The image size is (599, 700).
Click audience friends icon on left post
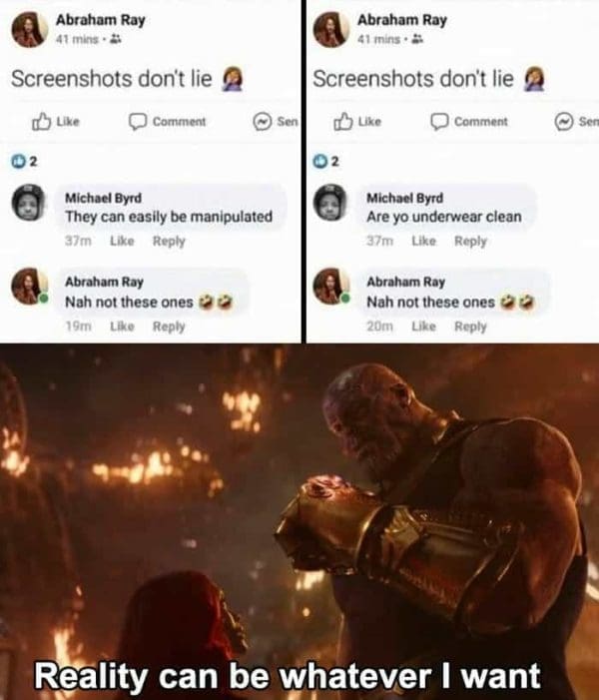click(116, 39)
